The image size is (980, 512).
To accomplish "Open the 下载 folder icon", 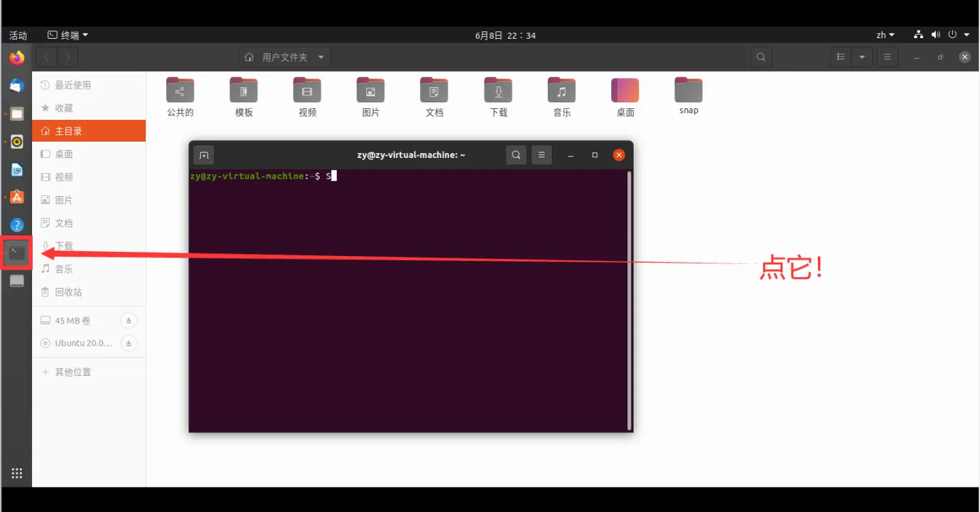I will [x=498, y=97].
